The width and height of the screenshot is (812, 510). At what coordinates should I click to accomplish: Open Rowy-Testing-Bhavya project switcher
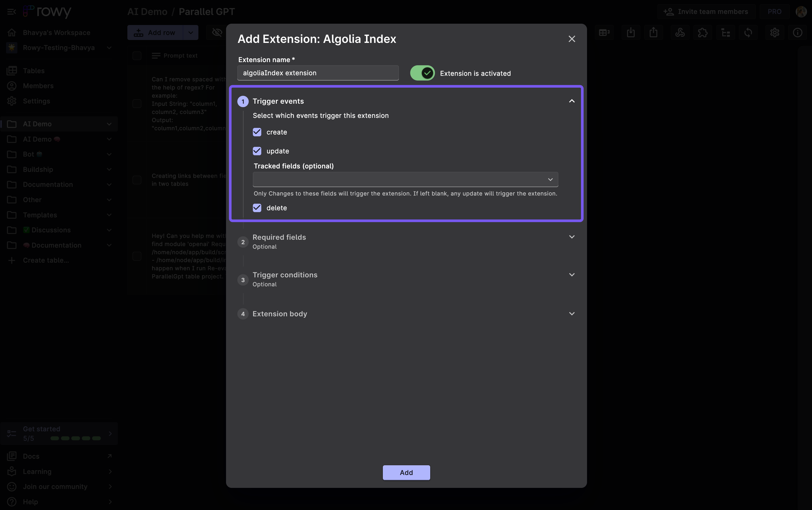tap(59, 48)
